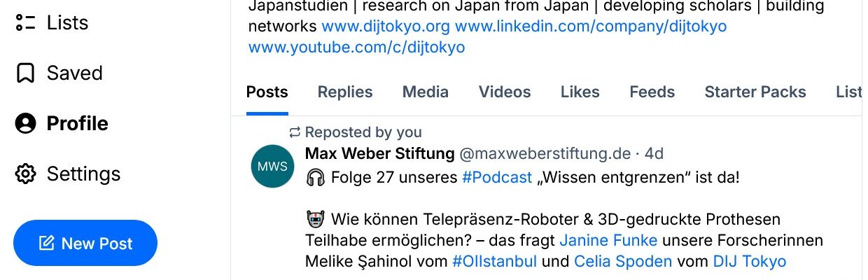This screenshot has width=868, height=280.
Task: Select the Likes tab
Action: pos(580,92)
